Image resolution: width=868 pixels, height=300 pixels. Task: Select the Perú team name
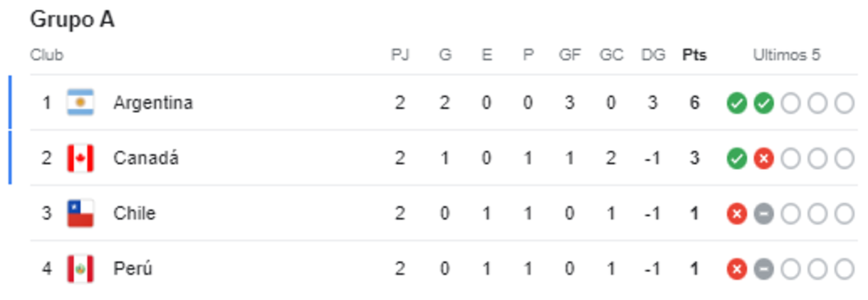click(x=132, y=270)
